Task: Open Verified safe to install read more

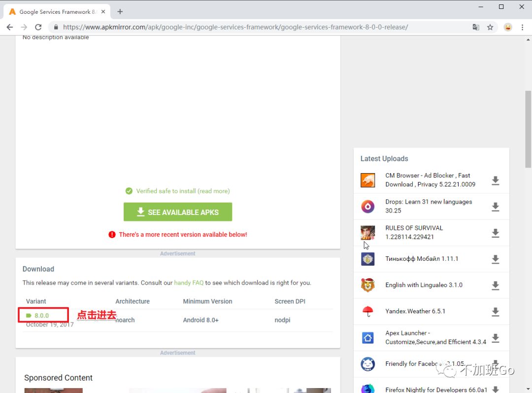Action: tap(183, 191)
